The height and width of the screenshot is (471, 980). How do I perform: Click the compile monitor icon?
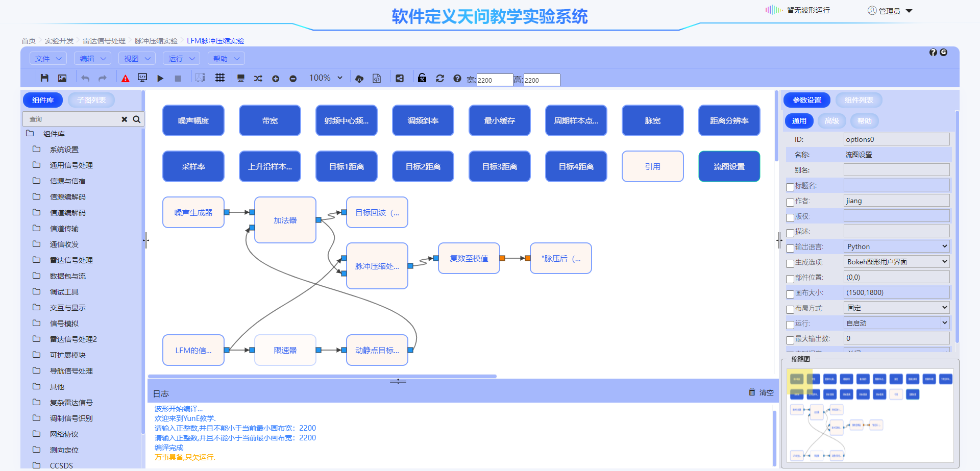click(x=142, y=78)
